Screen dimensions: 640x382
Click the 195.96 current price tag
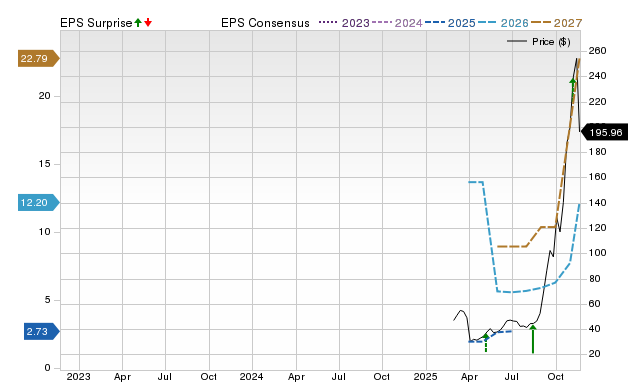(604, 132)
